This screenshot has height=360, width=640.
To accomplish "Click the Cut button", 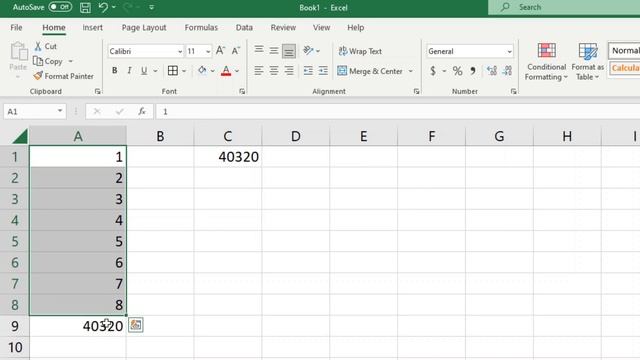I will click(x=46, y=46).
